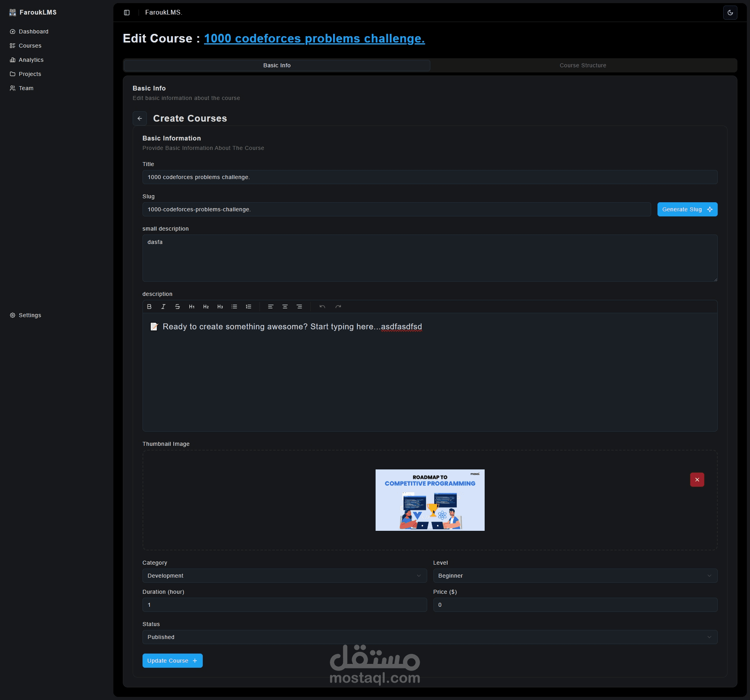Click into the description editor body

pos(430,372)
